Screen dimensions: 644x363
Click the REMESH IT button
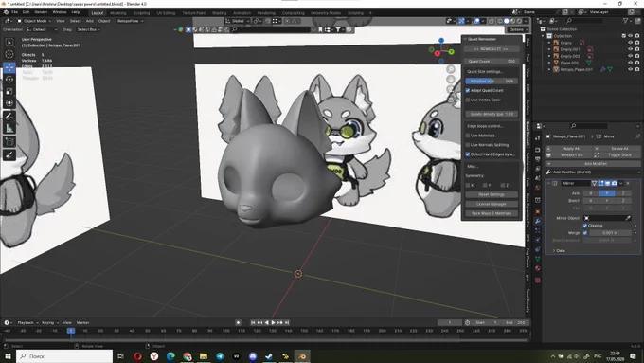click(x=492, y=49)
